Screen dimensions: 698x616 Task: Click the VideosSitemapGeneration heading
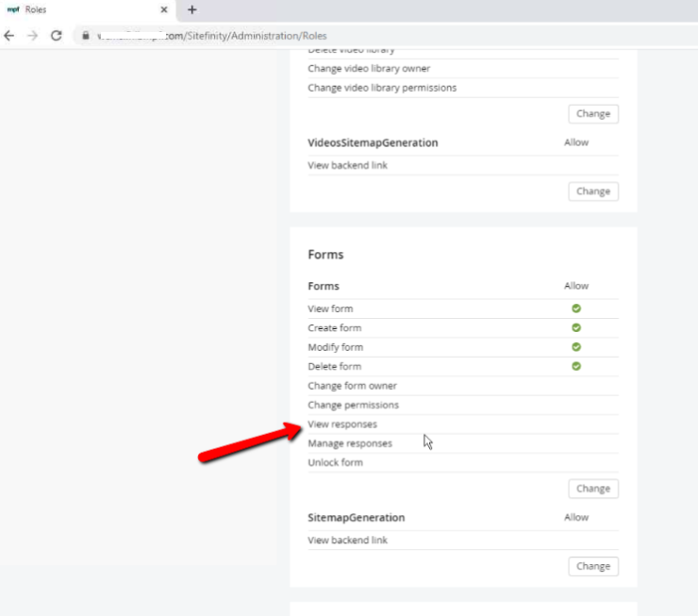click(x=373, y=142)
